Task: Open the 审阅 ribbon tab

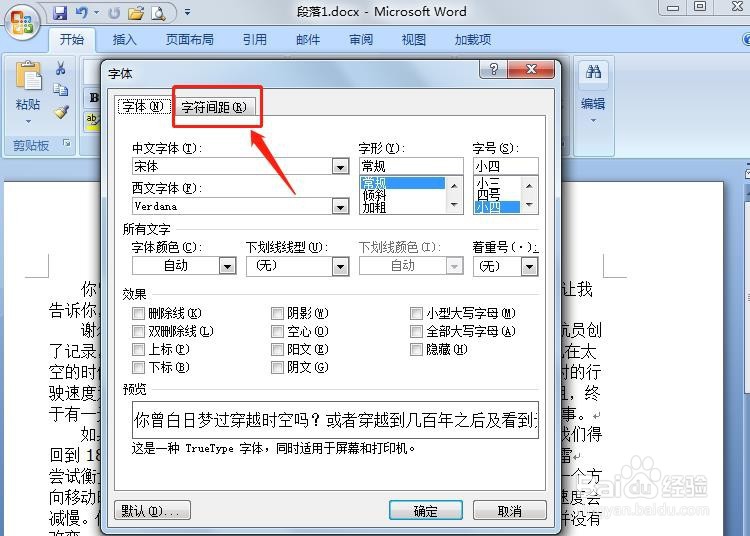Action: (x=361, y=40)
